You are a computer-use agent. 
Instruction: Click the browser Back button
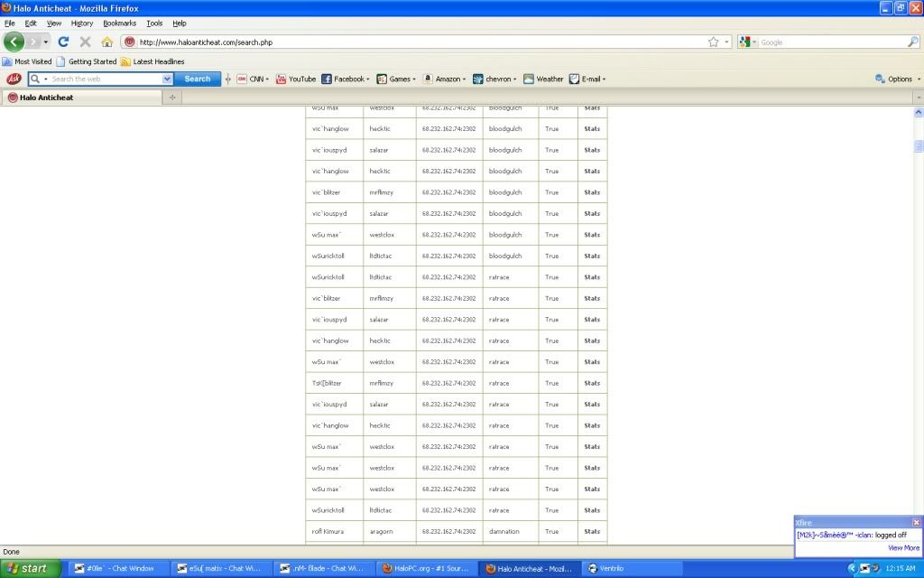click(14, 42)
